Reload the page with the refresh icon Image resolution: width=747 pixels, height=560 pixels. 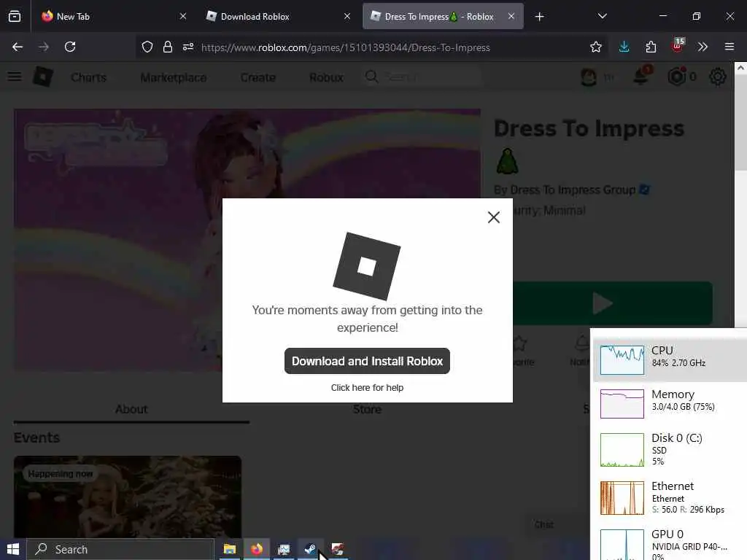[x=70, y=47]
